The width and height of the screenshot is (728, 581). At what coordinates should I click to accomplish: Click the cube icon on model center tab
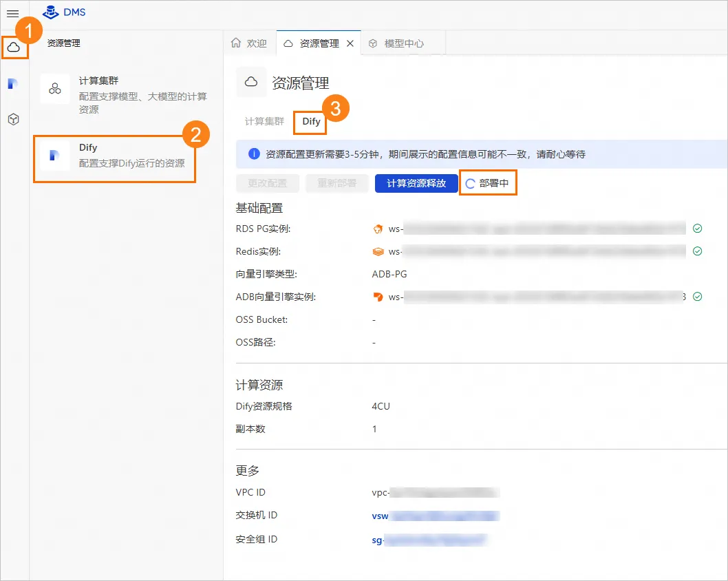tap(372, 43)
